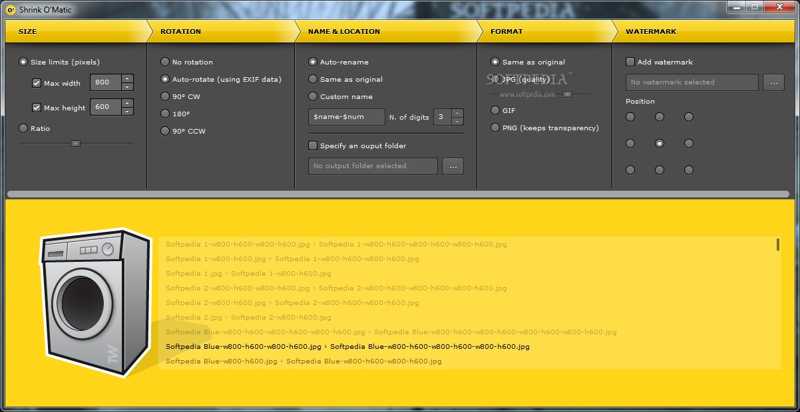Choose PNG (keeps transparency) format
800x412 pixels.
click(494, 128)
